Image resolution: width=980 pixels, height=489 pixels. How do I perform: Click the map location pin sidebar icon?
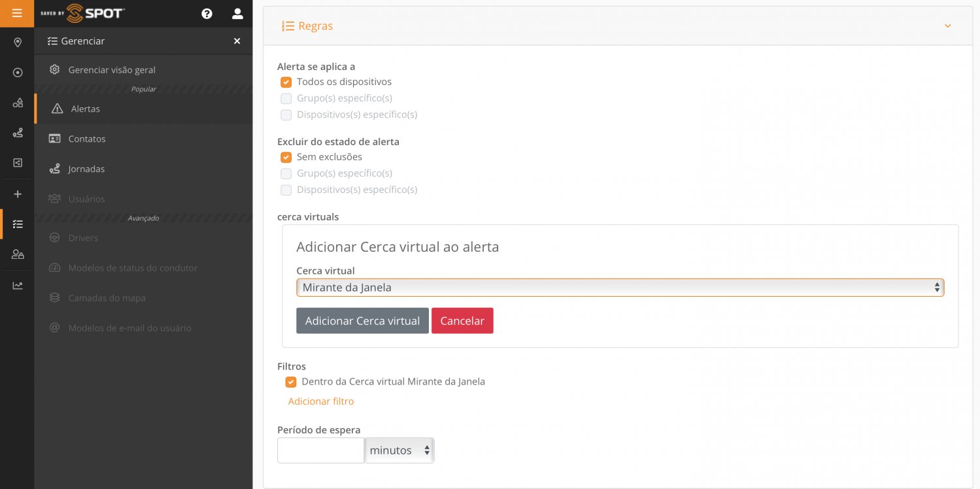[18, 42]
